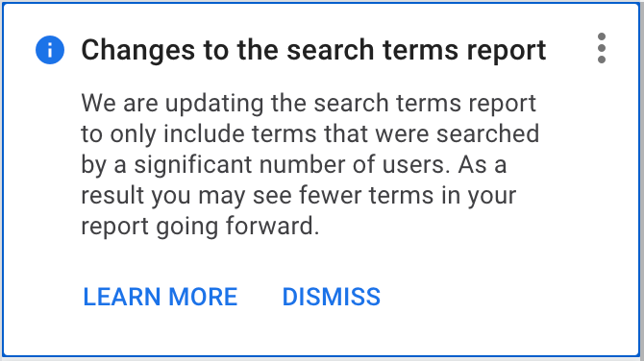Click the 'Changes to the search terms report' heading
The width and height of the screenshot is (644, 361).
(x=313, y=51)
